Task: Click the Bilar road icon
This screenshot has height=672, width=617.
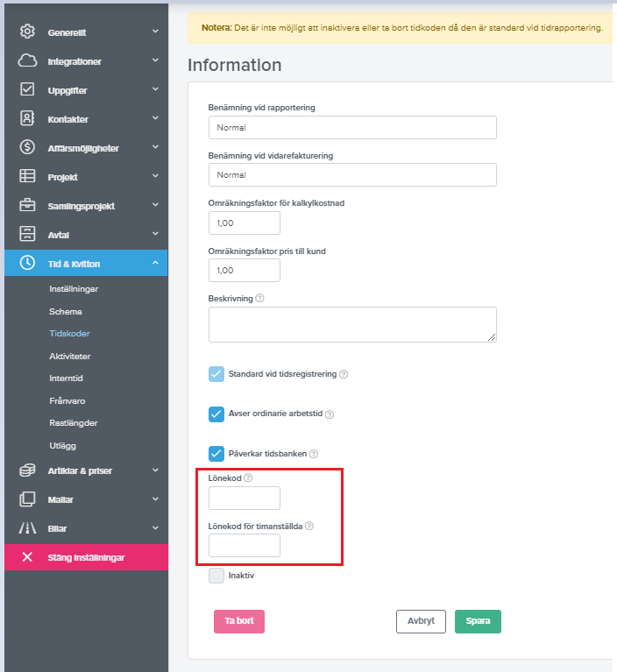Action: [x=27, y=528]
